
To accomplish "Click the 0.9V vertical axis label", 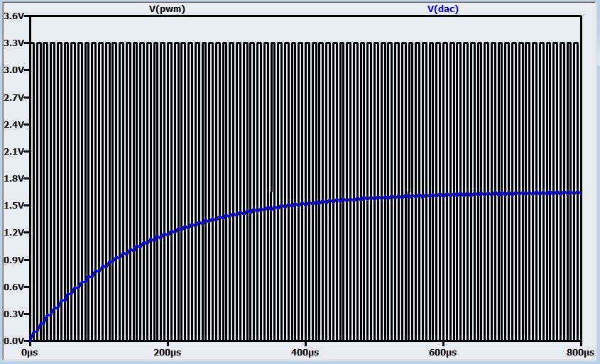I will [12, 260].
